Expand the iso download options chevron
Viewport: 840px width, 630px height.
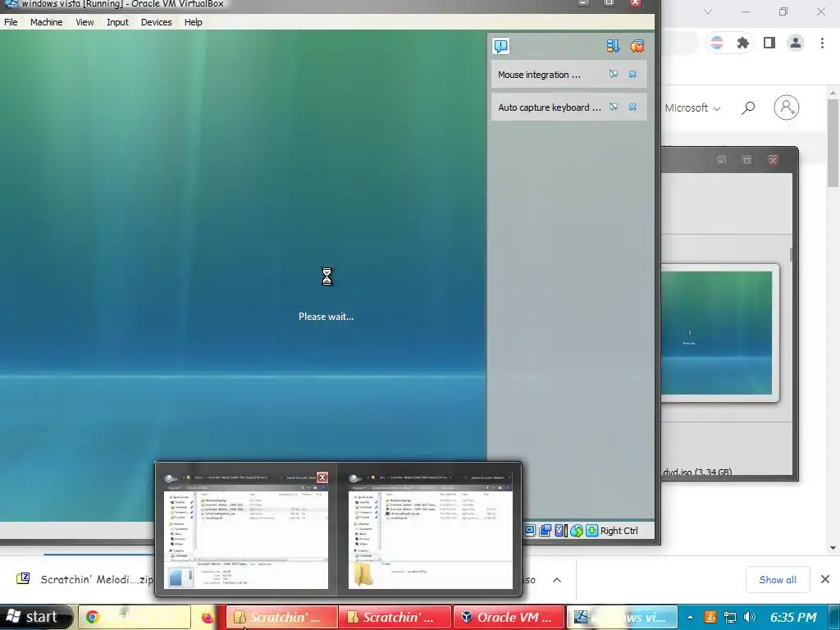click(x=557, y=580)
